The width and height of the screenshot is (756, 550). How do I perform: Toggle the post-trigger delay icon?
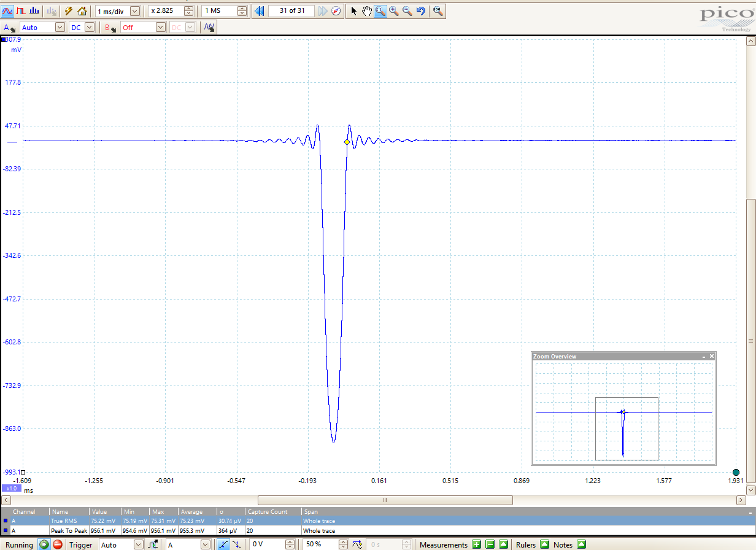357,544
